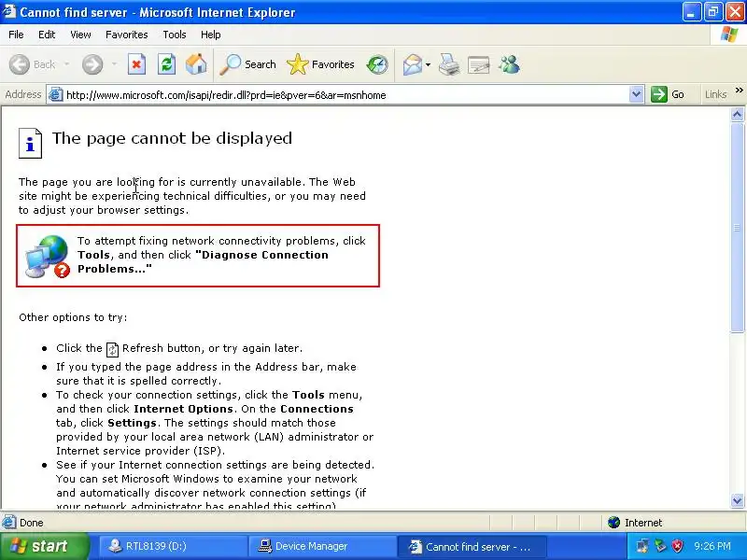This screenshot has width=747, height=560.
Task: Click the Back navigation button
Action: [x=33, y=64]
